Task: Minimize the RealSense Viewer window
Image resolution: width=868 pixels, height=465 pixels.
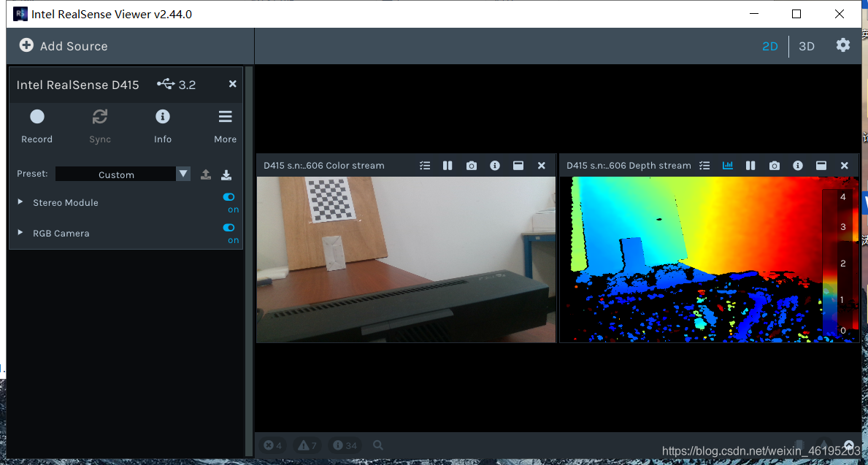Action: [753, 14]
